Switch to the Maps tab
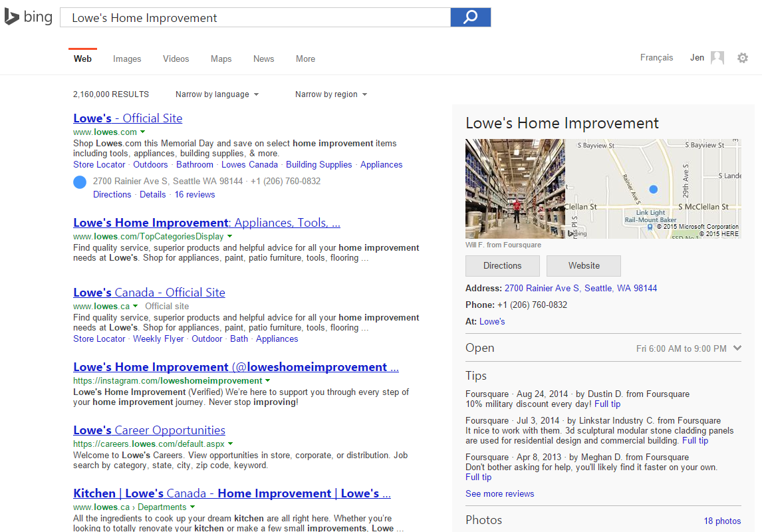The width and height of the screenshot is (762, 532). [221, 59]
